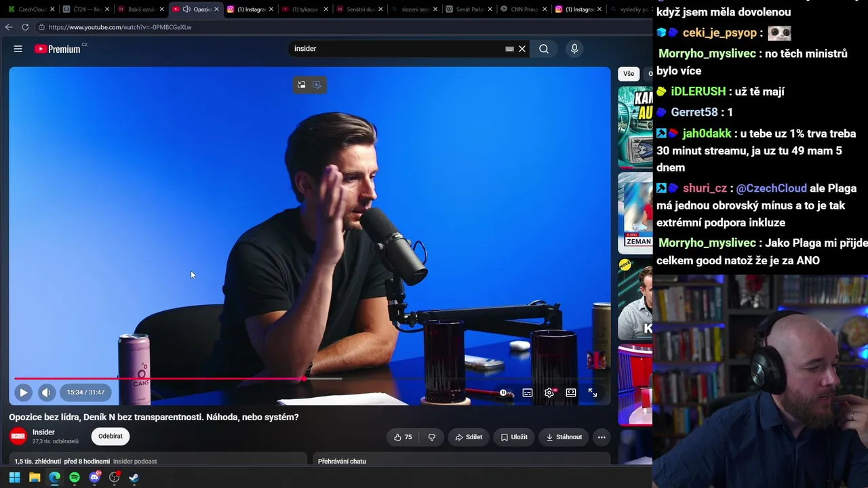Mute the video volume speaker icon
868x488 pixels.
[46, 392]
